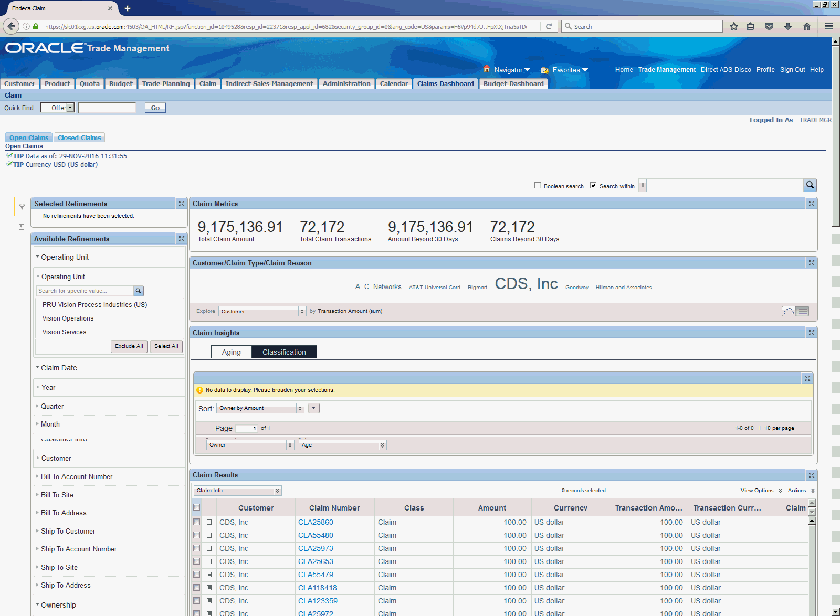Image resolution: width=840 pixels, height=616 pixels.
Task: Click the Quick Find text input
Action: (108, 108)
